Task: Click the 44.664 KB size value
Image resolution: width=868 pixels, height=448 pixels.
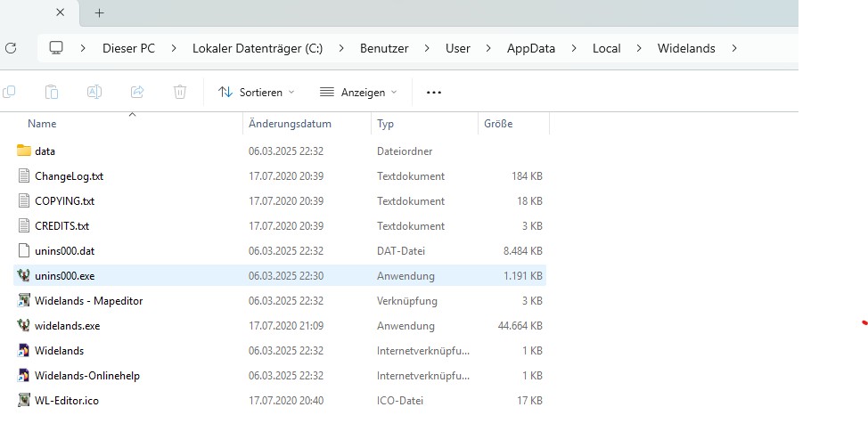Action: coord(520,325)
